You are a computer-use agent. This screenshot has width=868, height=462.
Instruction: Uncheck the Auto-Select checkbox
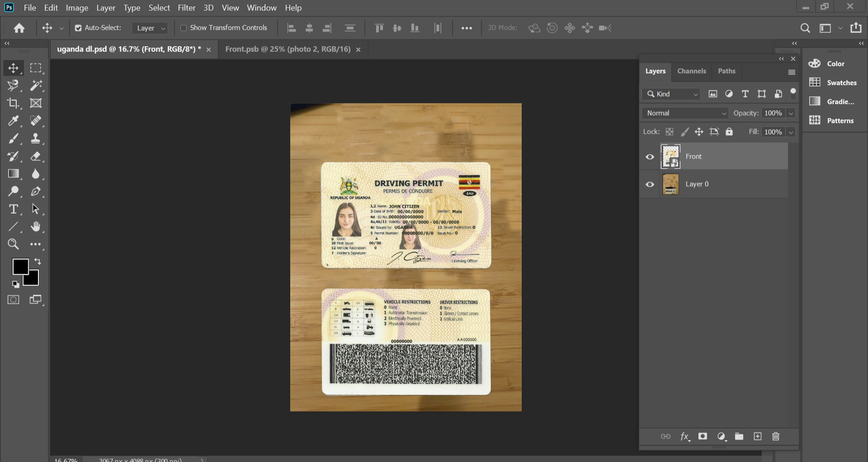(78, 28)
